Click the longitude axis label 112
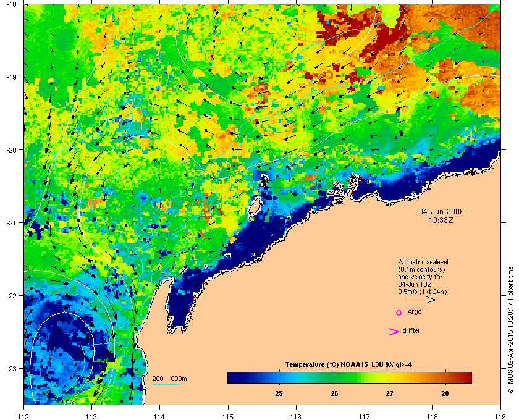This screenshot has width=519, height=420. [x=24, y=417]
